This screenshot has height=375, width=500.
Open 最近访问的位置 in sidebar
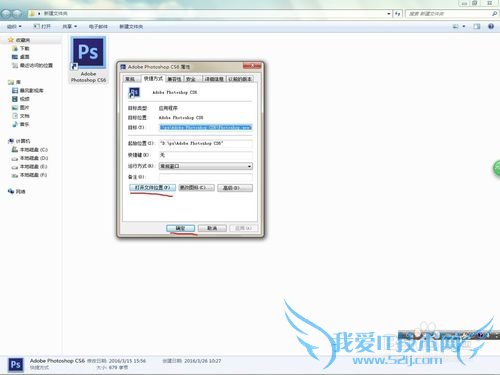tap(32, 65)
